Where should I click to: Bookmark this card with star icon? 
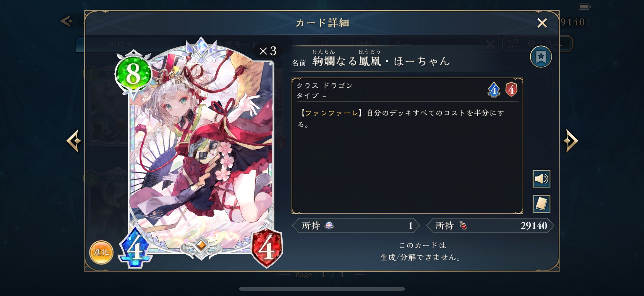click(x=540, y=57)
